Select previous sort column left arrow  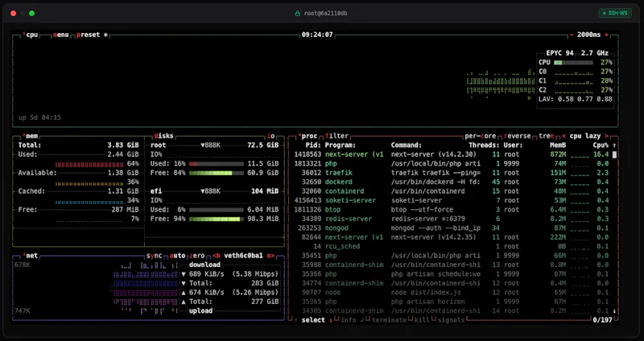click(x=564, y=136)
